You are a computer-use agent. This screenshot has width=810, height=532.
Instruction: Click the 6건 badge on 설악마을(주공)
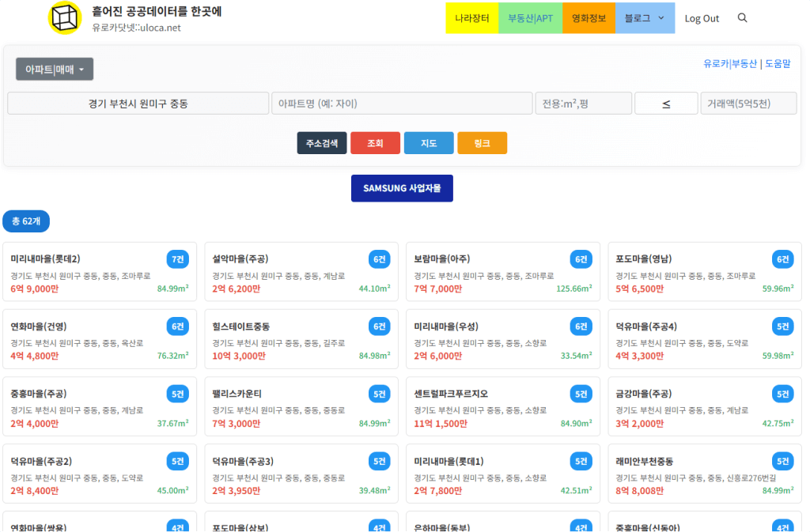pos(379,259)
